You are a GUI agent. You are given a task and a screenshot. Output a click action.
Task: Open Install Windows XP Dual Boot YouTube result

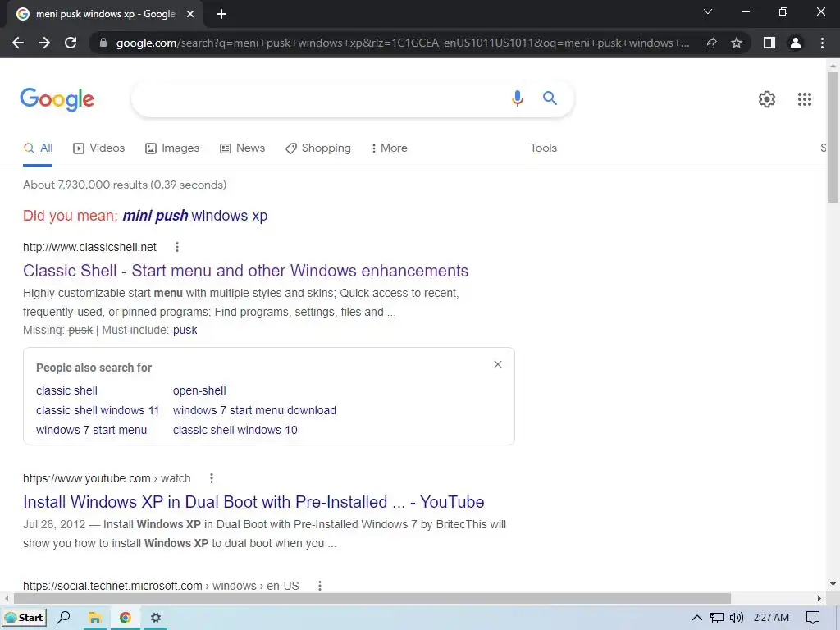(253, 502)
